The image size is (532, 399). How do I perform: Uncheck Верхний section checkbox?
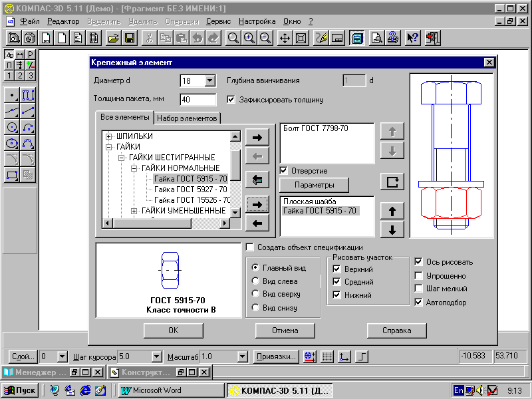point(336,269)
